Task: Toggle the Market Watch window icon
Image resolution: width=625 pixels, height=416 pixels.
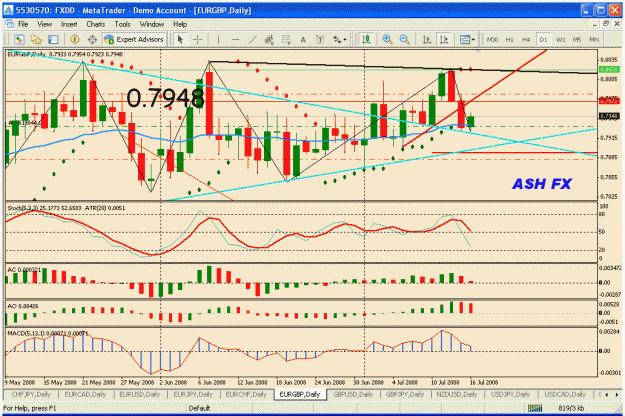Action: 53,39
